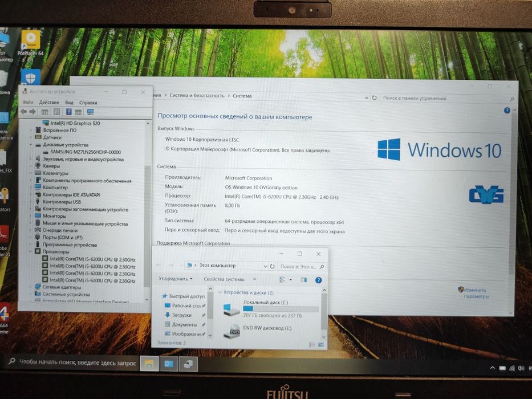
Task: Click the search magnifier in the Explorer search box
Action: point(322,267)
